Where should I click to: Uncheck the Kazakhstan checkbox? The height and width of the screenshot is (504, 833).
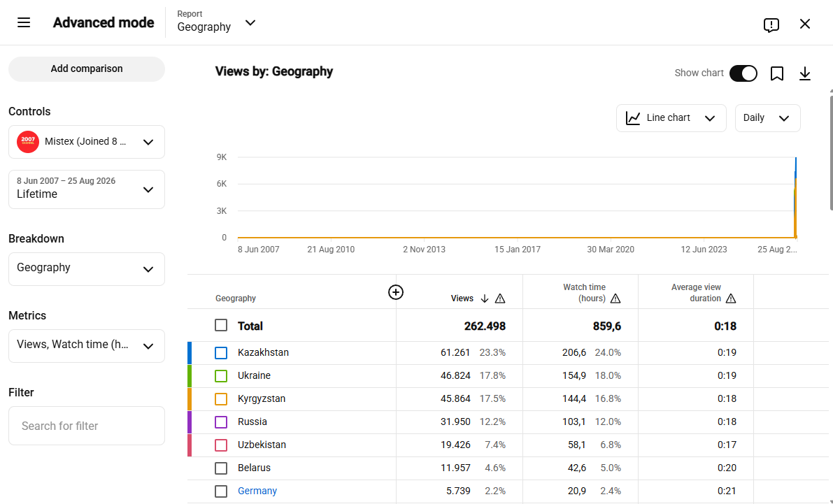click(221, 352)
